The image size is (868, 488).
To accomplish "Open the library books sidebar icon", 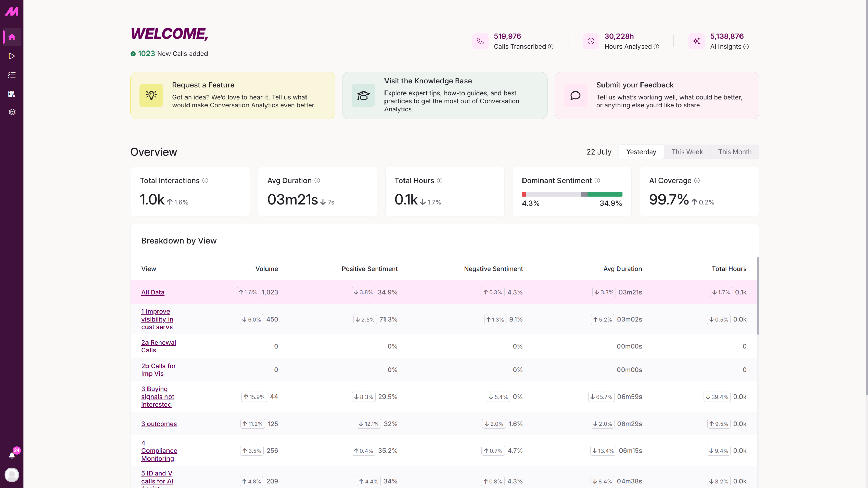I will tap(12, 94).
